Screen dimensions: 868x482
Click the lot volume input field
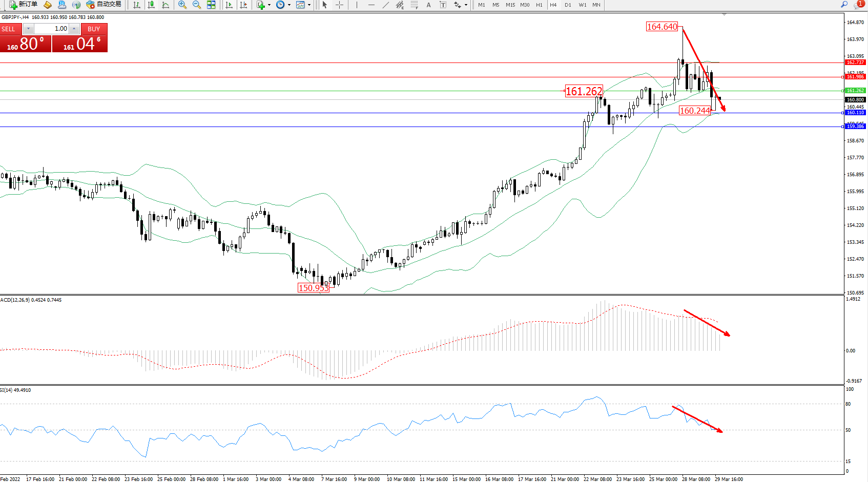point(52,29)
